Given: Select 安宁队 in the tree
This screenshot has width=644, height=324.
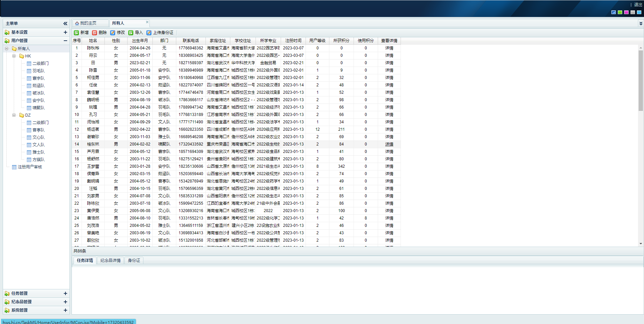Looking at the screenshot, I should tap(38, 100).
